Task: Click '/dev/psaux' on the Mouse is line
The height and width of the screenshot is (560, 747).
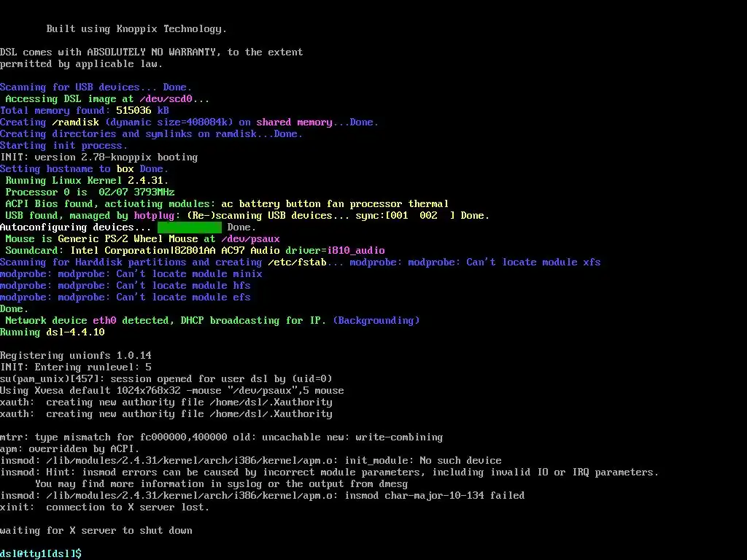Action: point(251,239)
